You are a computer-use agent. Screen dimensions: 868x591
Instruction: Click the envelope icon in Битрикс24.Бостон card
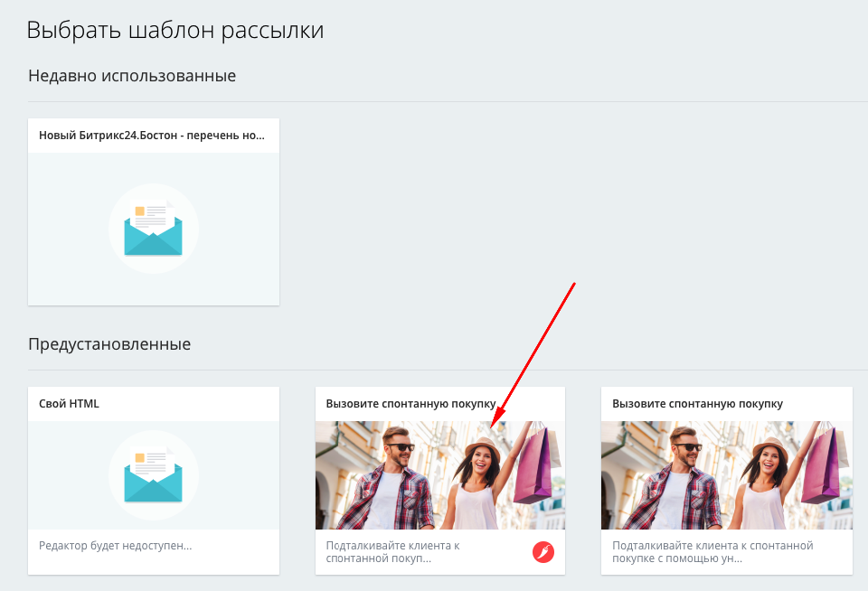click(x=154, y=229)
